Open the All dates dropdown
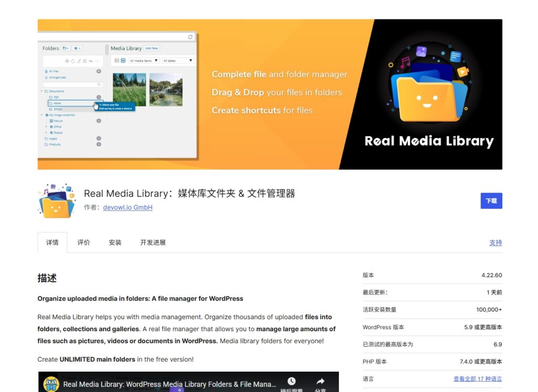 178,61
